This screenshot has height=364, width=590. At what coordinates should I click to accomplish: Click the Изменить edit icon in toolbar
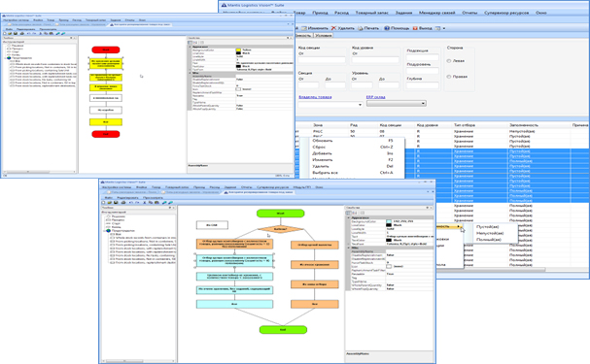pos(304,28)
